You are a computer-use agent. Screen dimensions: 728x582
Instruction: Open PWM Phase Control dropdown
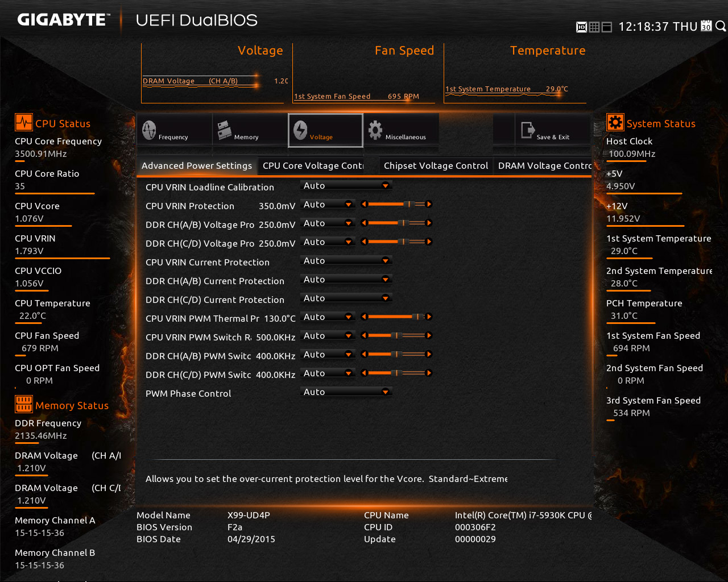(346, 392)
